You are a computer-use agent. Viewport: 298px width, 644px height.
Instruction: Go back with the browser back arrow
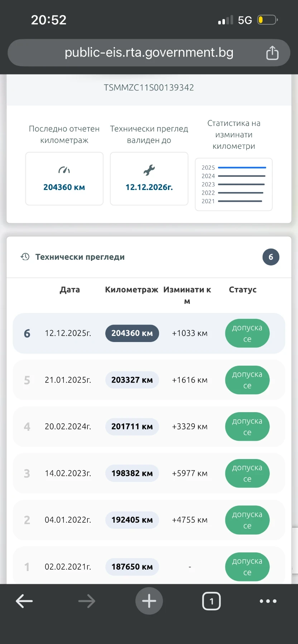[24, 601]
